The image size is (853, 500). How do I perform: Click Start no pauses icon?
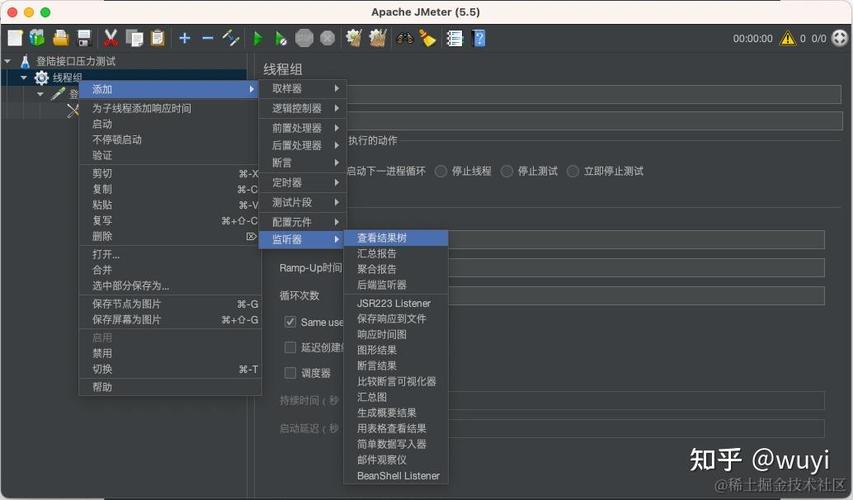281,38
